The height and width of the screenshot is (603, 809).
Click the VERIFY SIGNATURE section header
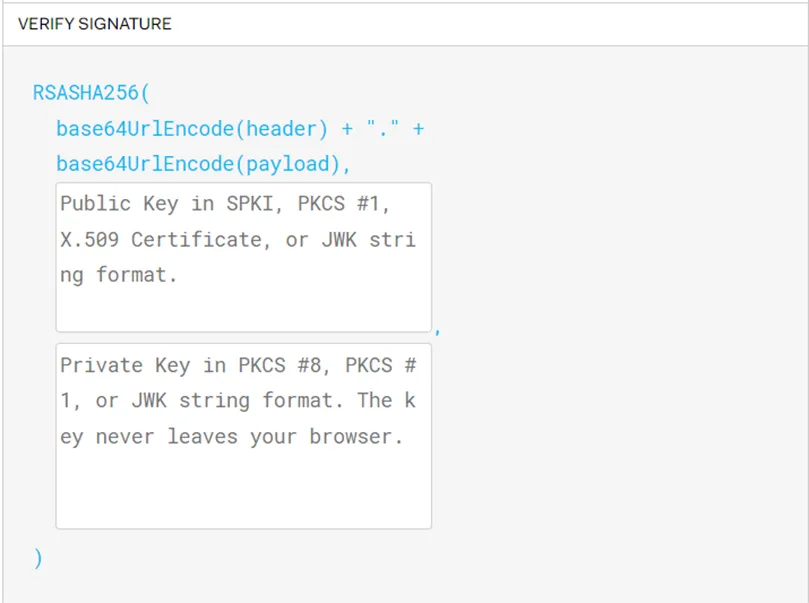[95, 23]
